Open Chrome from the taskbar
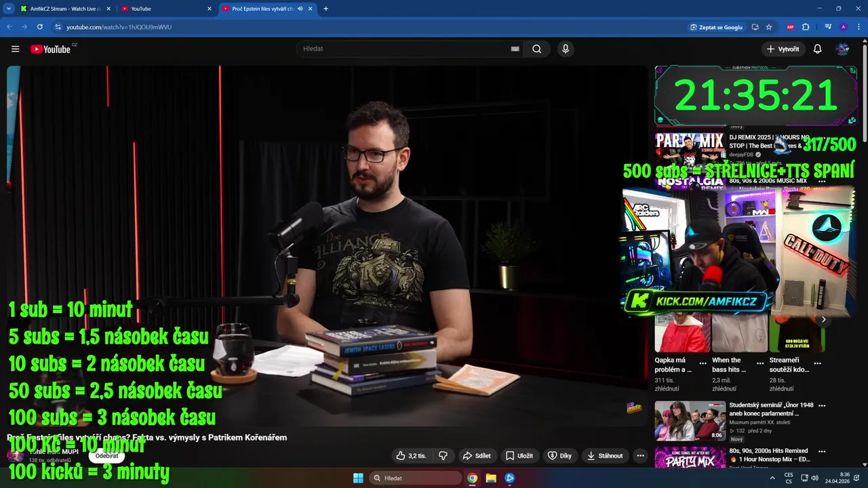868x488 pixels. pyautogui.click(x=472, y=478)
